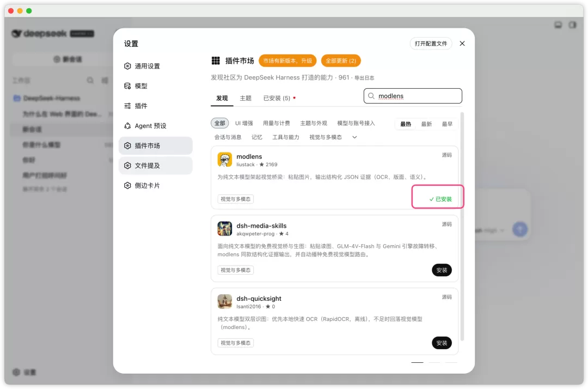Image resolution: width=588 pixels, height=389 pixels.
Task: Open the 文件提及 settings section
Action: tap(156, 166)
